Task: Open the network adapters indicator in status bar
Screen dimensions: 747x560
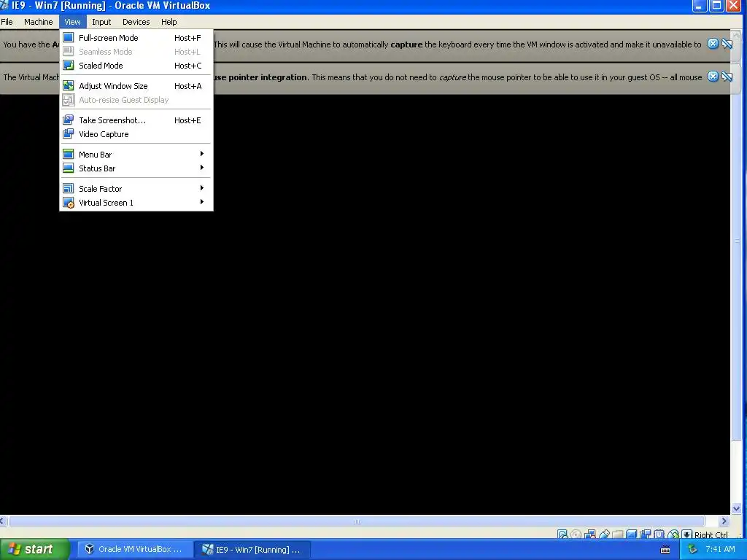Action: 589,534
